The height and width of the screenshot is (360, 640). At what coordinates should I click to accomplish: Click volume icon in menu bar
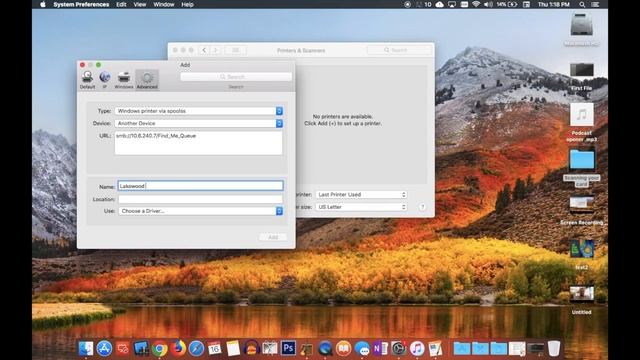point(488,4)
